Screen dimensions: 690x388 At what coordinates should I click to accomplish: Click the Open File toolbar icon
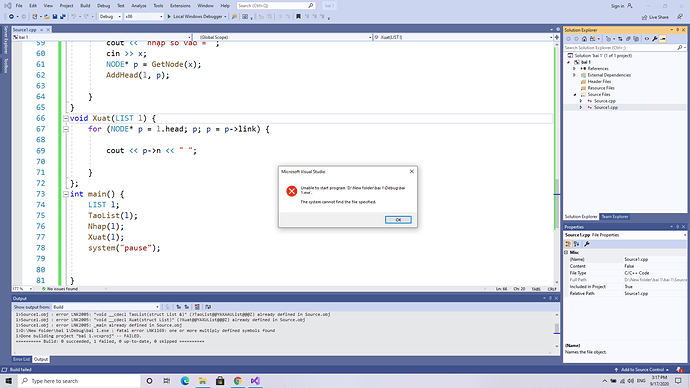point(46,17)
